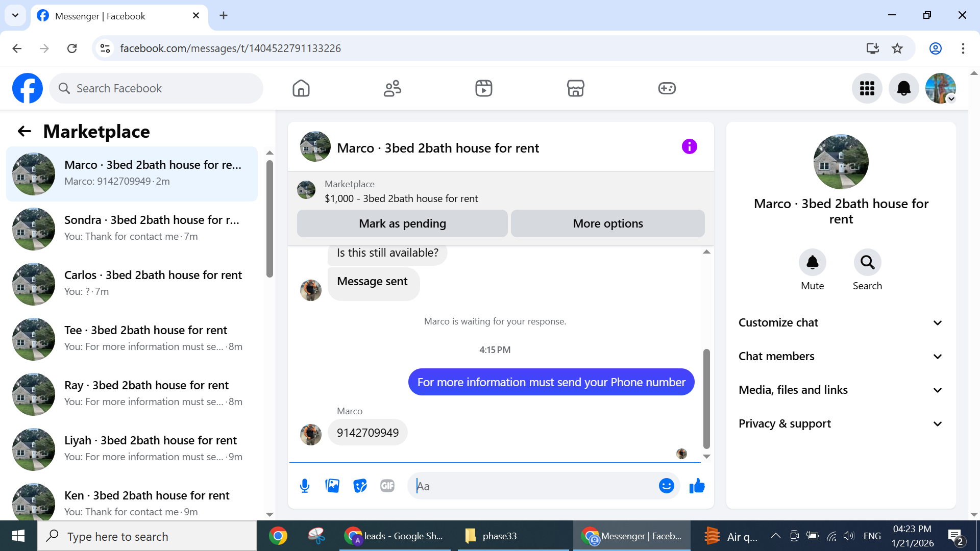This screenshot has height=551, width=980.
Task: Click the conversation message scrollbar
Action: point(706,398)
